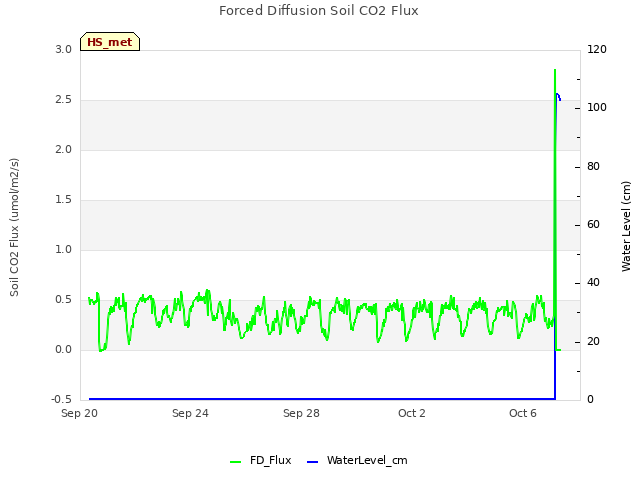Click the 120 right axis tick label

coord(597,49)
